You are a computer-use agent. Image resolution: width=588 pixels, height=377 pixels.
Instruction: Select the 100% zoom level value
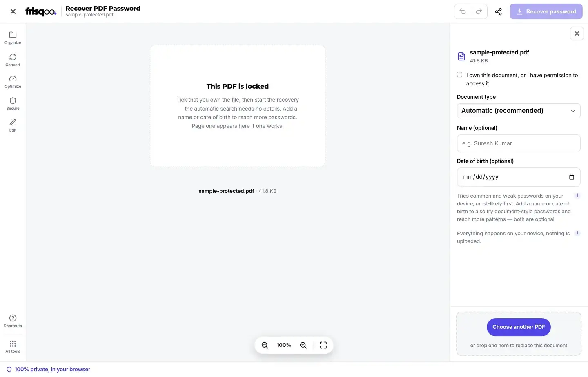point(284,345)
